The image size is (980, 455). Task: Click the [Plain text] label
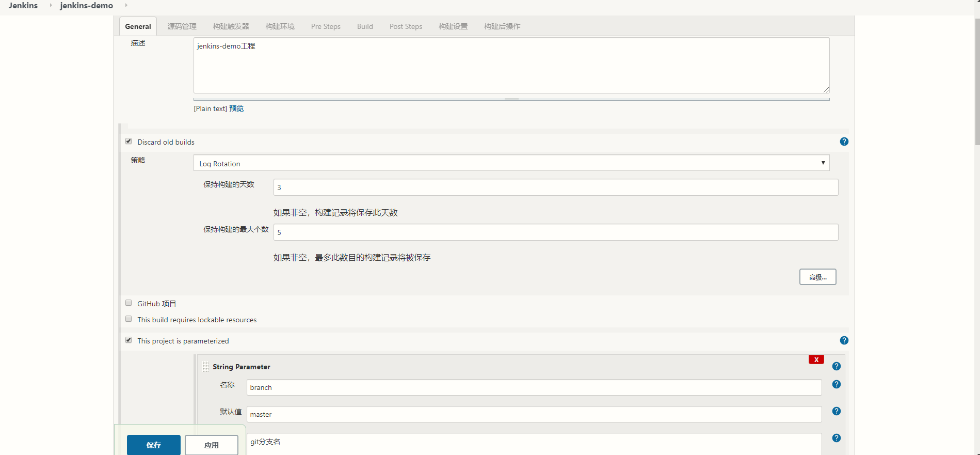[210, 108]
